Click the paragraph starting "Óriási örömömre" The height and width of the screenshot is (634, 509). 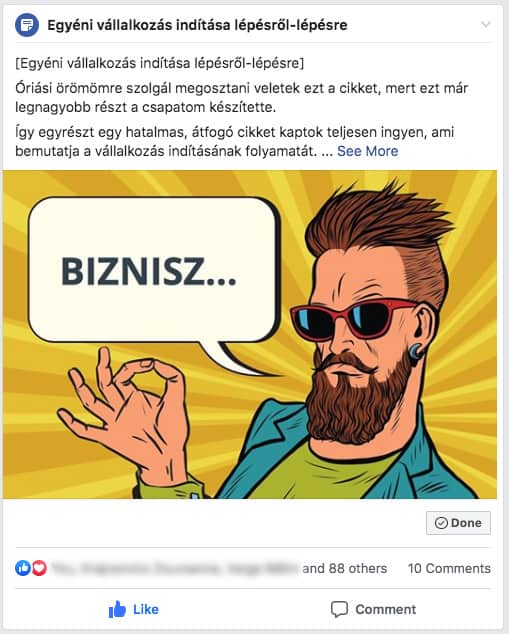(241, 97)
